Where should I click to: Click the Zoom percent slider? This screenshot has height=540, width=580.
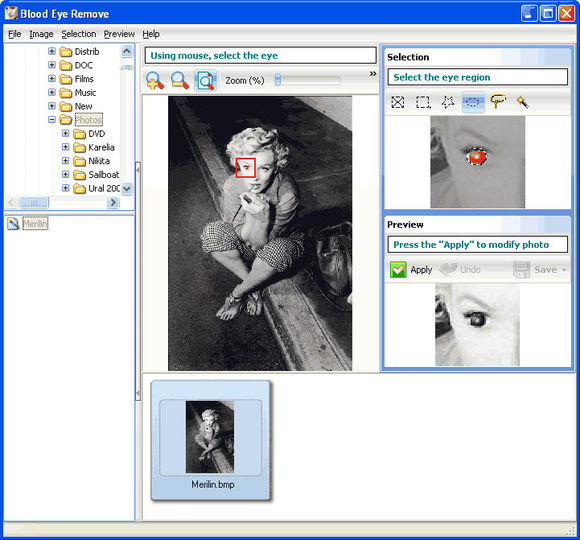click(x=308, y=80)
